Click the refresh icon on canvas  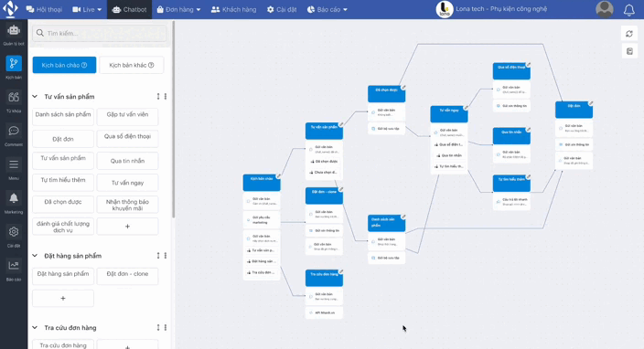[629, 34]
